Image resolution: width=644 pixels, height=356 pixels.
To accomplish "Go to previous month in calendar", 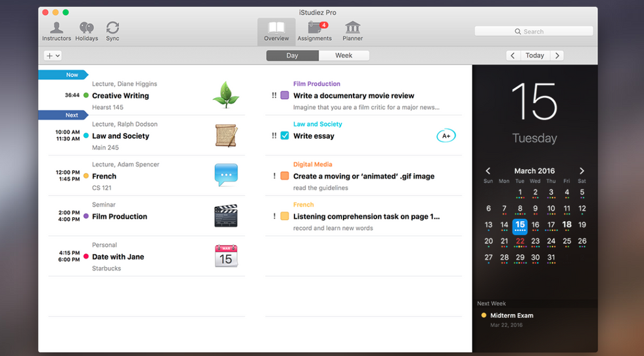I will 488,171.
